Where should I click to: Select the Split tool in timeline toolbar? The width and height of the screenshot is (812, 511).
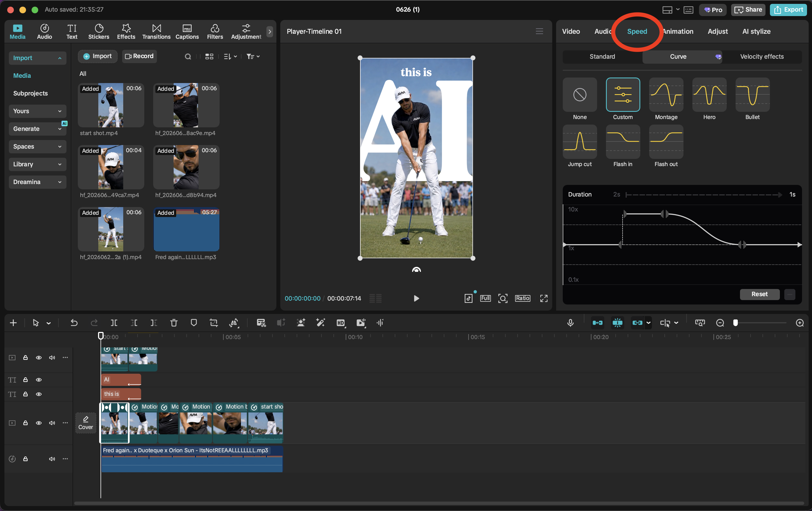click(x=114, y=323)
